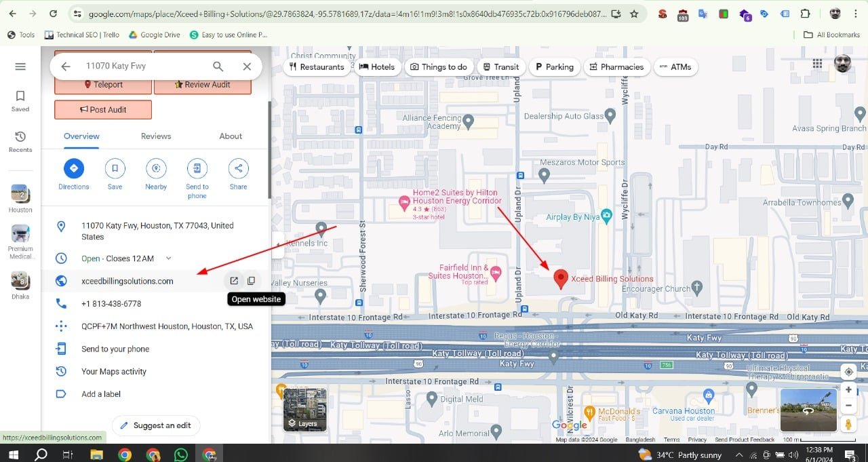Switch to the Overview tab
868x462 pixels.
[81, 136]
